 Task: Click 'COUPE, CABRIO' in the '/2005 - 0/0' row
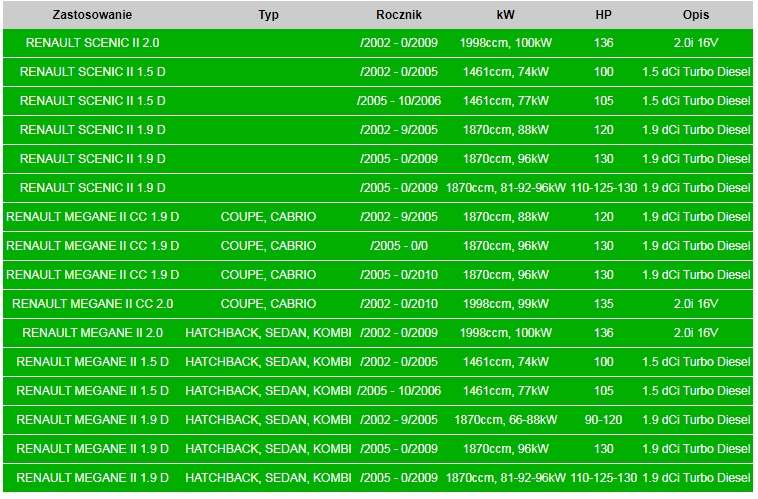[x=268, y=246]
